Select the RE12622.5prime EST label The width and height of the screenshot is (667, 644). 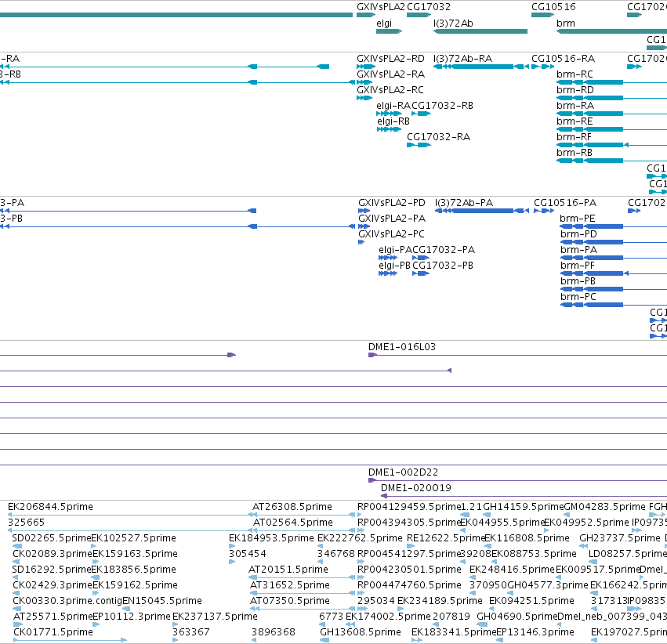[445, 538]
